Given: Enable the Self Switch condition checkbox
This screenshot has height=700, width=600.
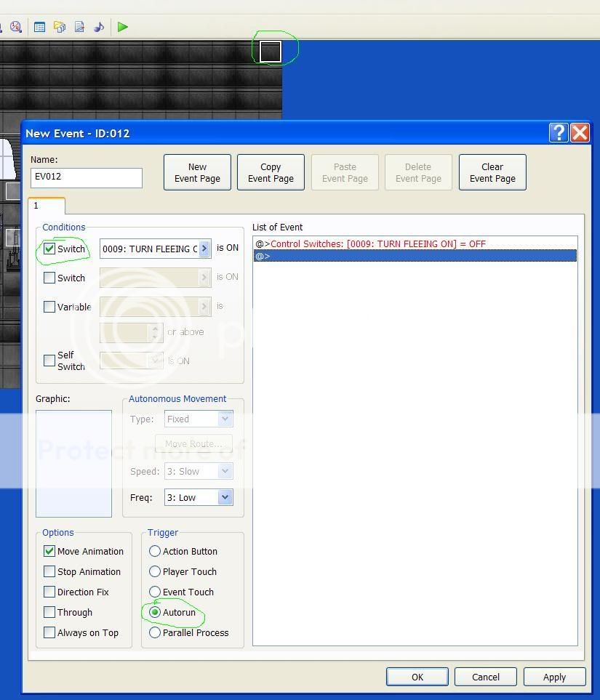Looking at the screenshot, I should pos(49,360).
